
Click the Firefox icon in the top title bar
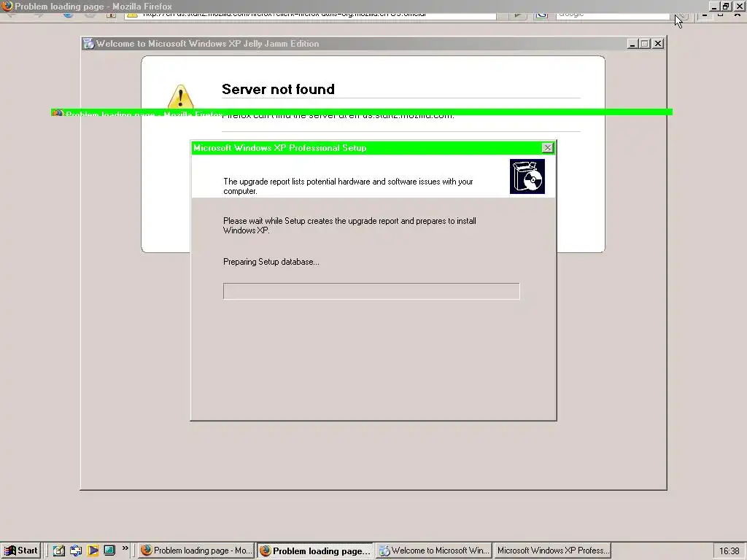pos(7,6)
